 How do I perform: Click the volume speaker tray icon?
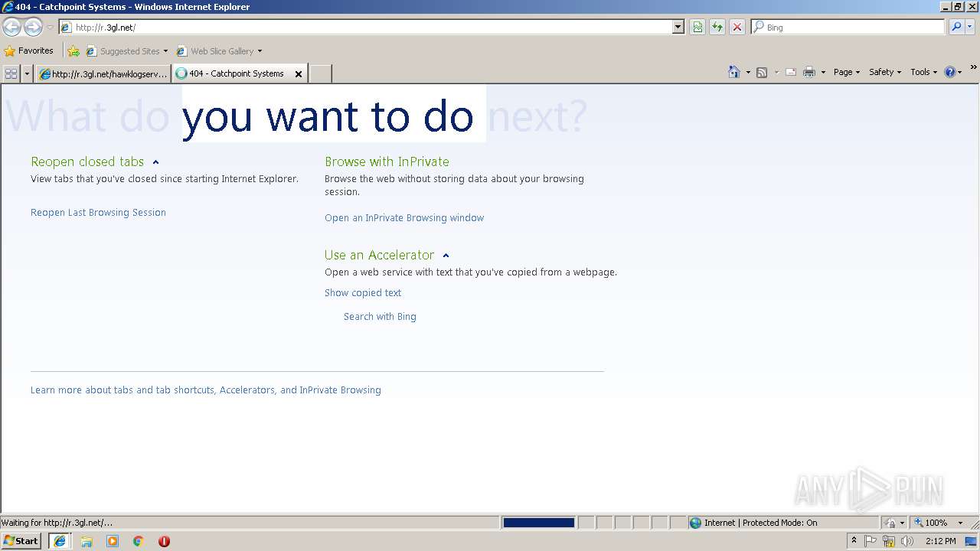point(907,541)
